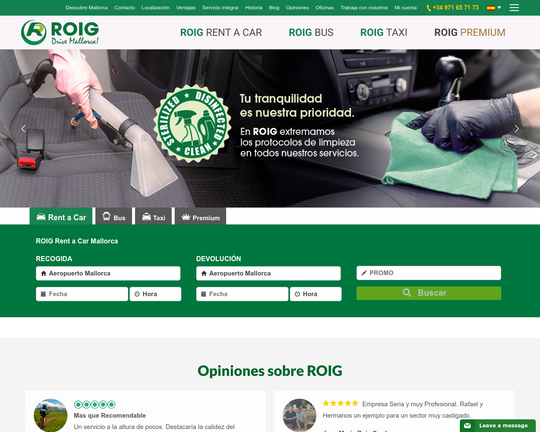540x432 pixels.
Task: Open the Blog link
Action: pos(274,8)
